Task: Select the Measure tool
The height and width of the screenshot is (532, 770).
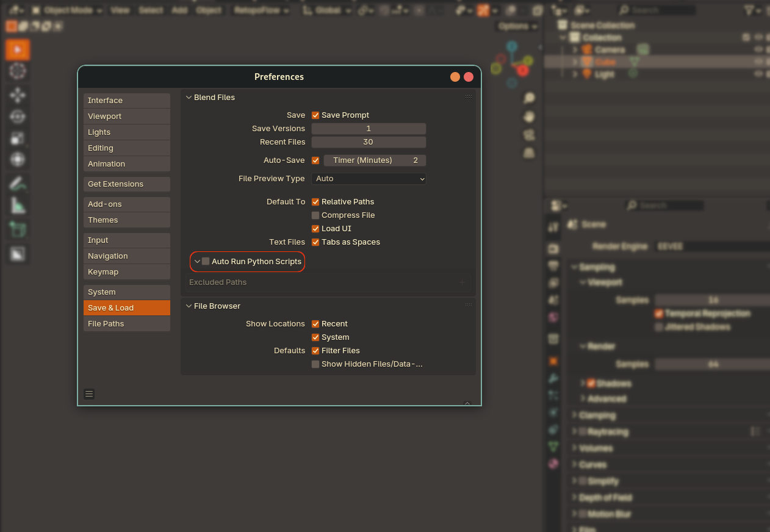Action: pos(17,206)
